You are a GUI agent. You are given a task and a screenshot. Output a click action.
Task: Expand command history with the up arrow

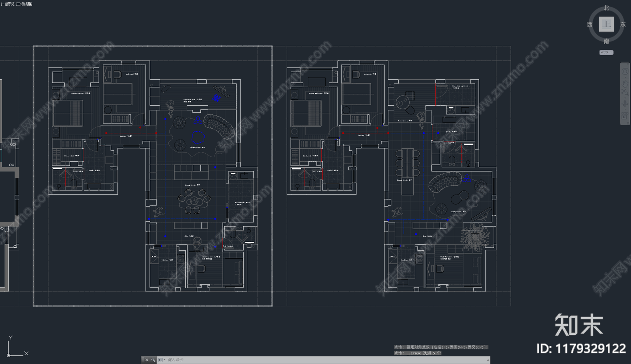click(488, 360)
